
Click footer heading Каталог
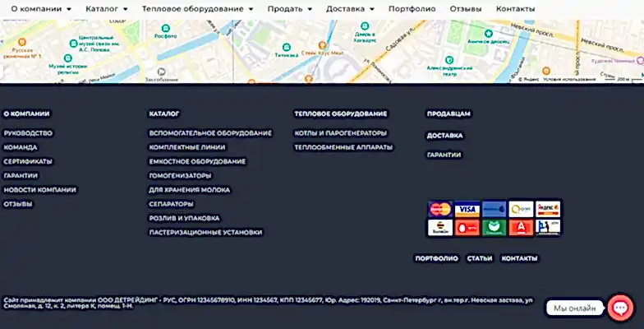tap(164, 114)
